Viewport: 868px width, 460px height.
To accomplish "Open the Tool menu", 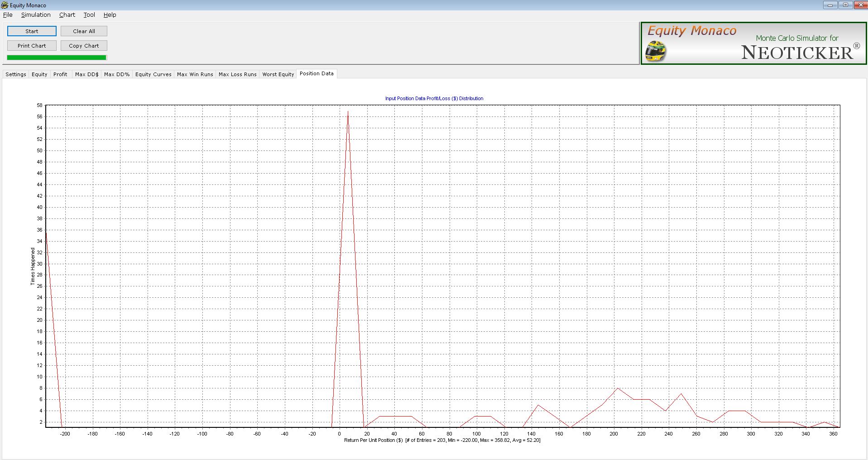I will pos(89,15).
